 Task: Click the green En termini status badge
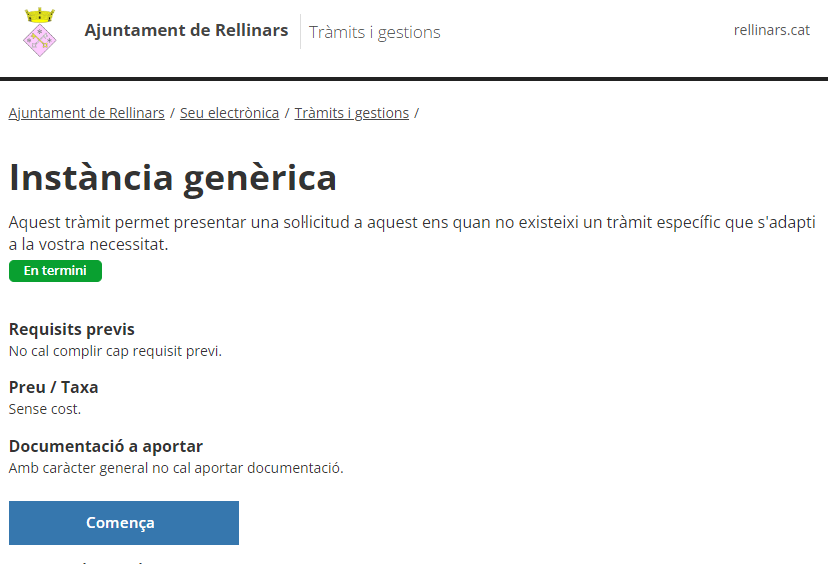pyautogui.click(x=55, y=271)
